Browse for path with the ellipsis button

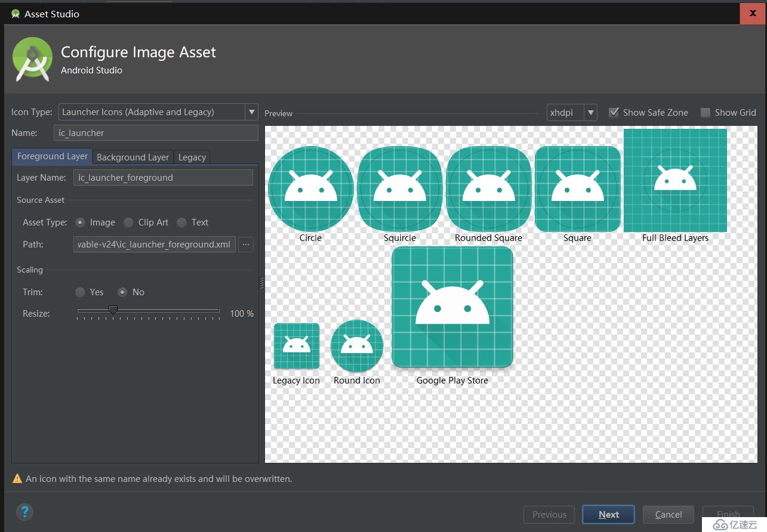coord(246,245)
